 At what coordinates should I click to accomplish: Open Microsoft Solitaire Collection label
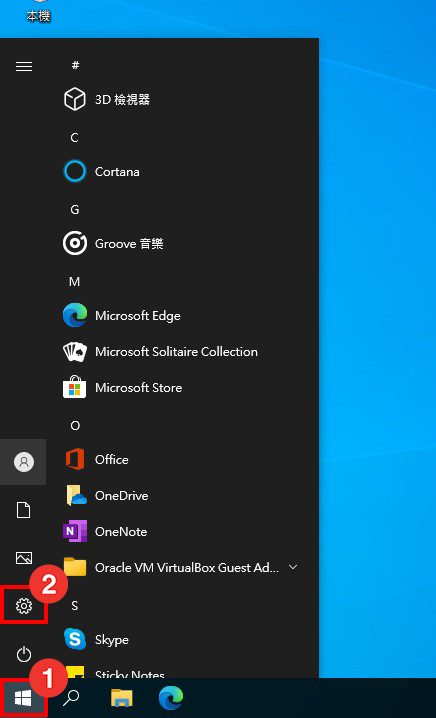click(x=176, y=352)
